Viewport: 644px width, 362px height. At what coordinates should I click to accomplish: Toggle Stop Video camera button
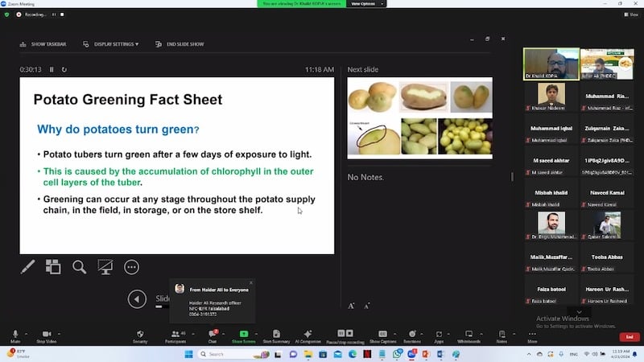coord(46,335)
